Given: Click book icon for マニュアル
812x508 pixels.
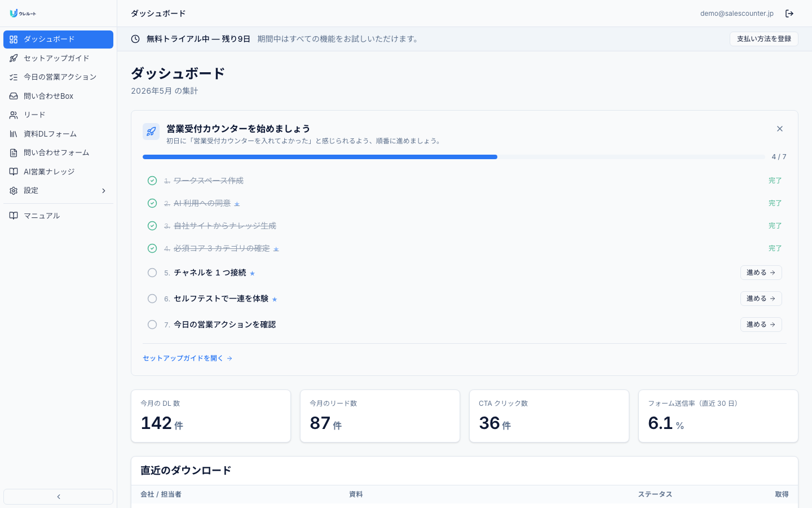Looking at the screenshot, I should (x=14, y=216).
